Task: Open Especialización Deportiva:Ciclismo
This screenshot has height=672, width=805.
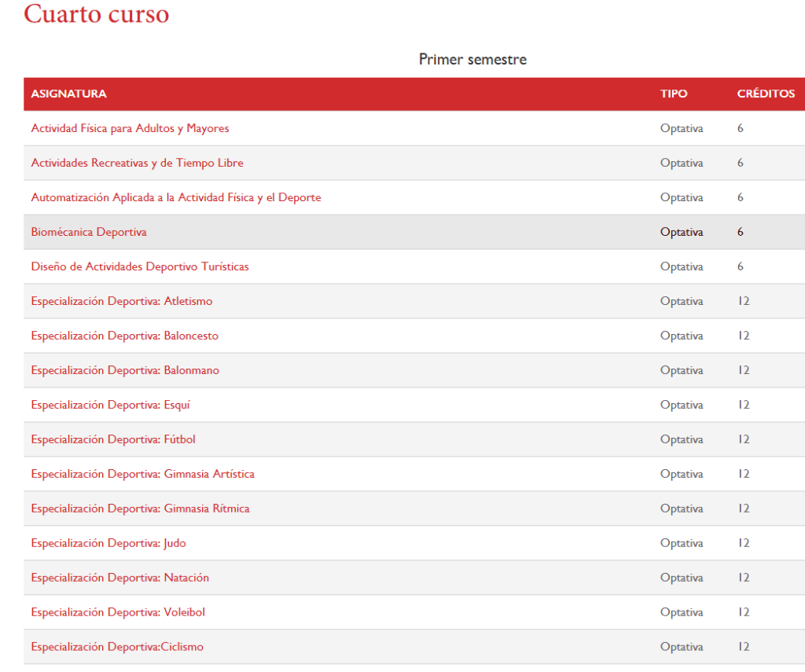Action: coord(117,647)
